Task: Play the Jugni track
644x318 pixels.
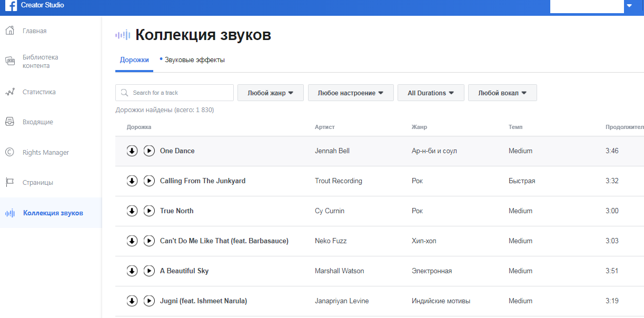Action: (x=149, y=301)
